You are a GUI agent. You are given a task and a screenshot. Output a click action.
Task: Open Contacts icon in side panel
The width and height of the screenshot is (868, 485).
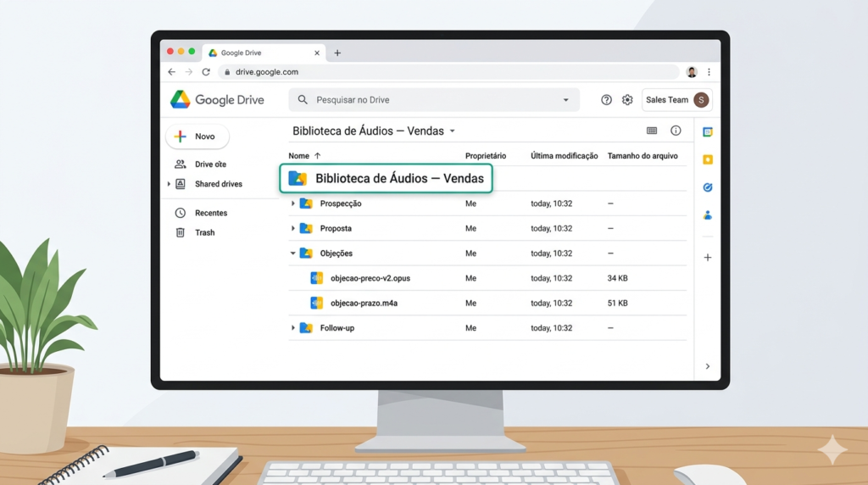(x=708, y=215)
